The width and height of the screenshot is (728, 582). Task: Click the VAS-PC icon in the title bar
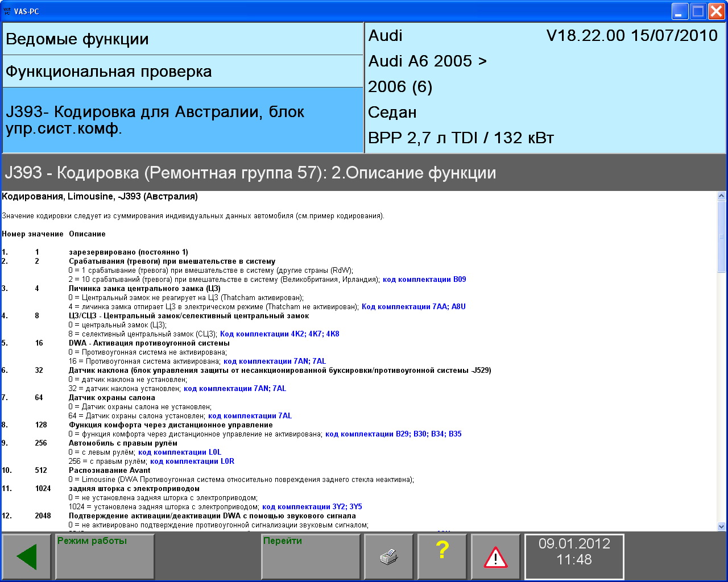[x=7, y=11]
